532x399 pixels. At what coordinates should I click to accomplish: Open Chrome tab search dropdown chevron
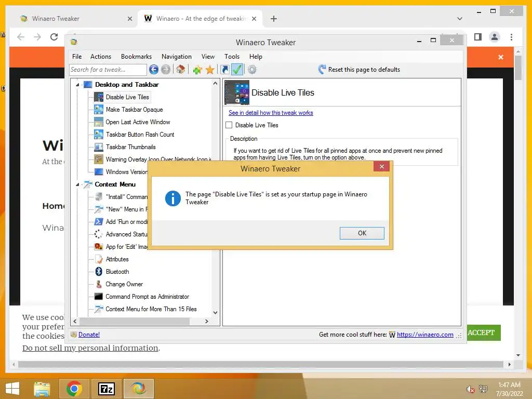(x=460, y=19)
